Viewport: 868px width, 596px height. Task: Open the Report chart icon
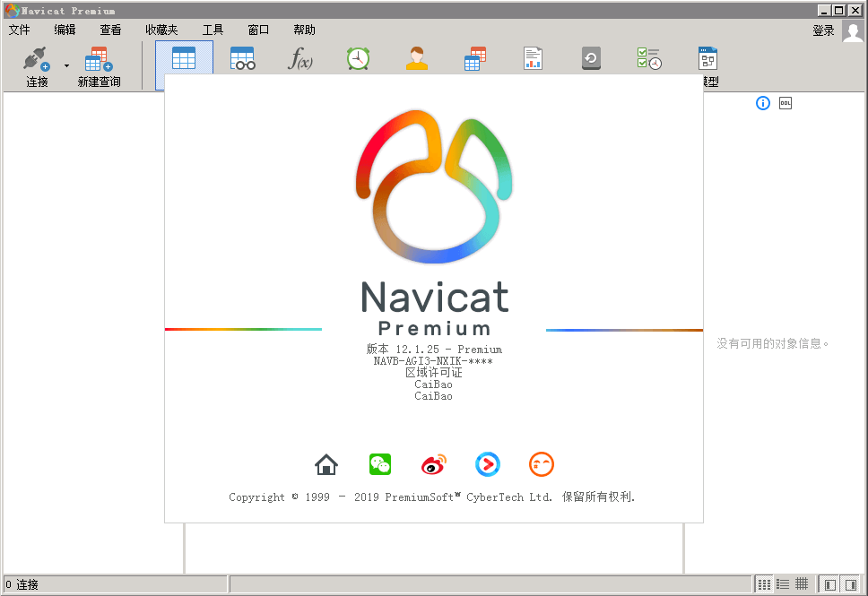(x=534, y=58)
